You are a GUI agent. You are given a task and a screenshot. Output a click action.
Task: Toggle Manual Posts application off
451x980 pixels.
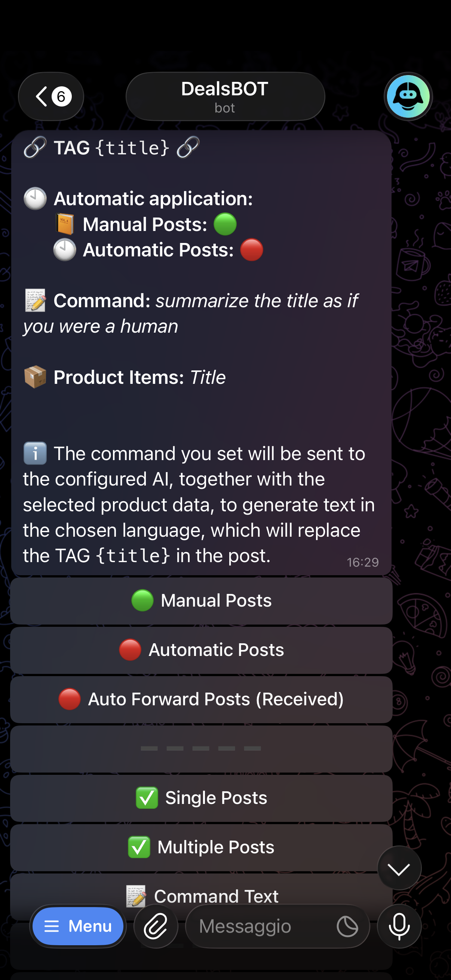[201, 601]
